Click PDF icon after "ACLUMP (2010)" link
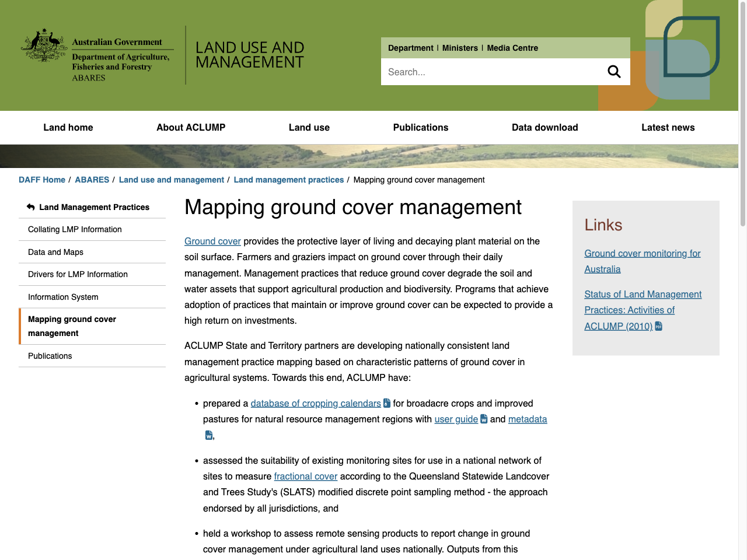 coord(658,326)
